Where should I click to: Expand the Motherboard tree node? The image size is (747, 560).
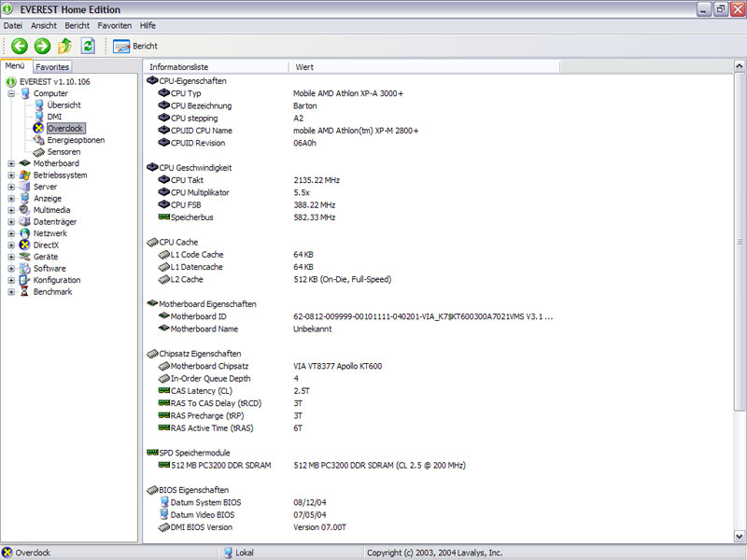(x=11, y=164)
